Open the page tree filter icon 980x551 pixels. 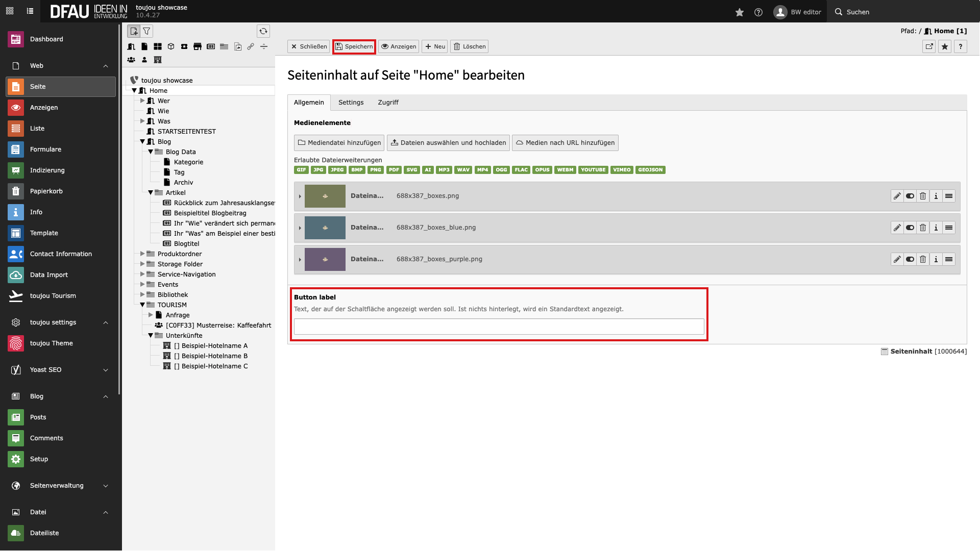tap(146, 31)
